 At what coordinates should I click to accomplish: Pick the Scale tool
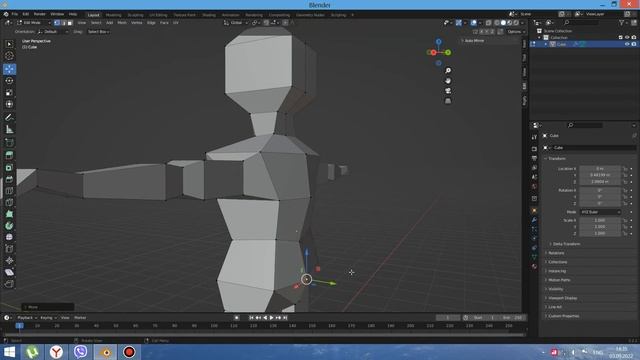click(x=9, y=93)
